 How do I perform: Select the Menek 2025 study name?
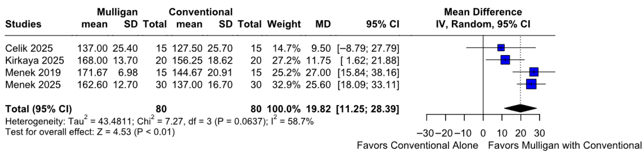pos(33,85)
